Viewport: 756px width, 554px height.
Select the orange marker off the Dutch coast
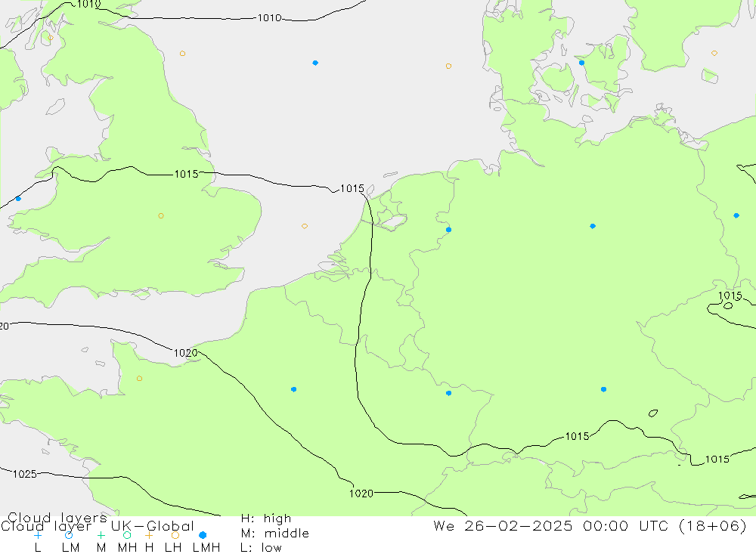pyautogui.click(x=305, y=226)
